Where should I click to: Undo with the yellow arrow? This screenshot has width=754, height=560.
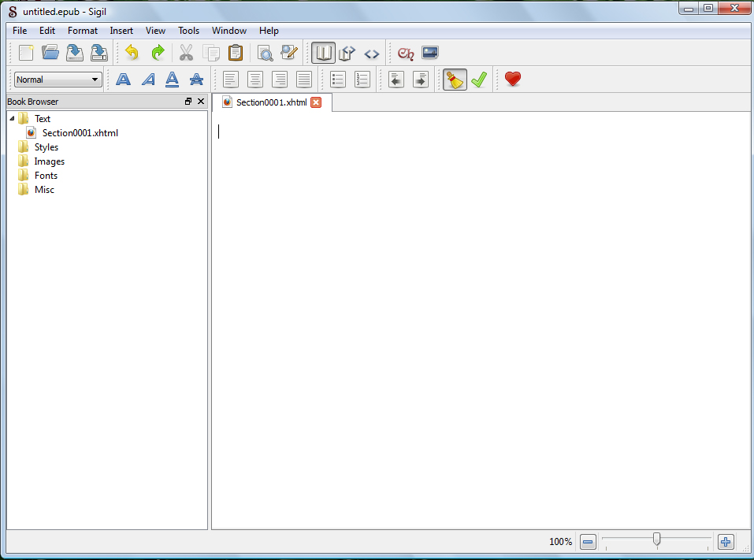(132, 53)
